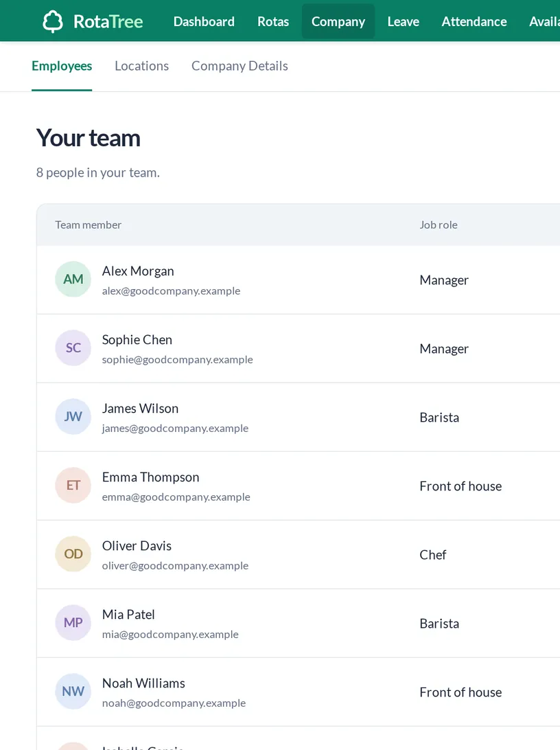Screen dimensions: 560x750
Task: Open Alex Morgan's name
Action: click(138, 271)
